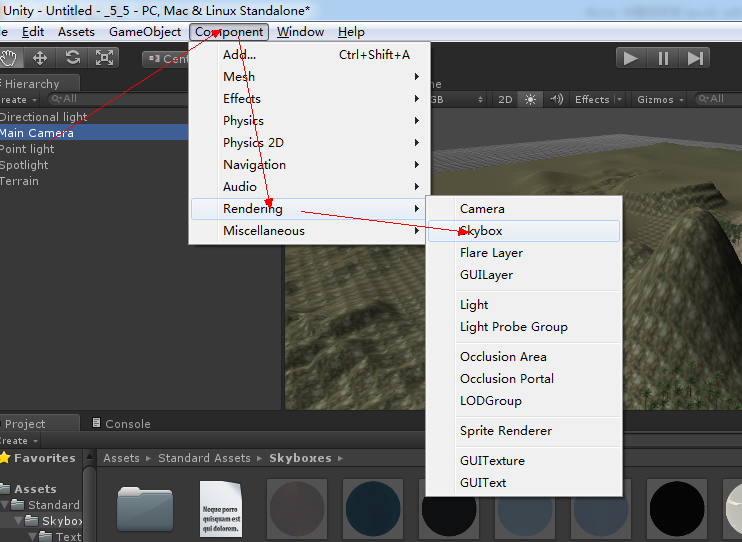Click the Hierarchy search field

tap(118, 99)
